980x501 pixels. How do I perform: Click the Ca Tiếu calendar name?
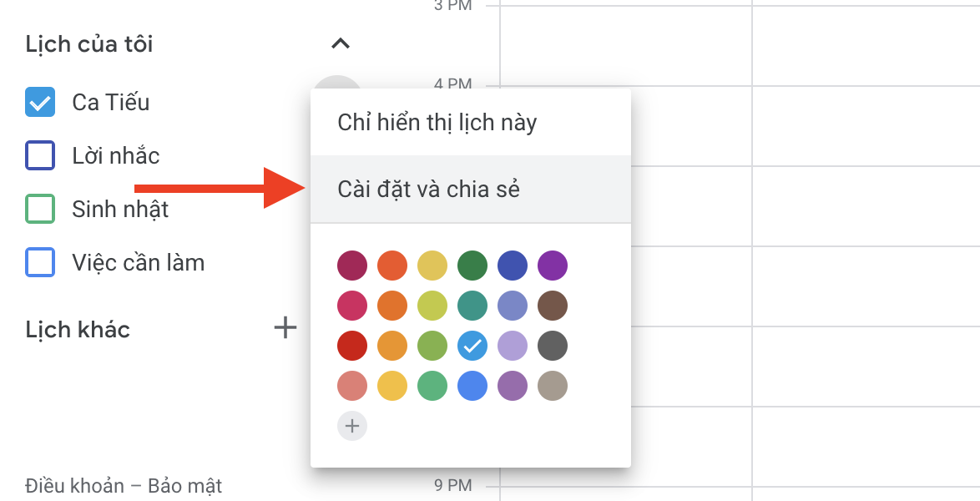(x=111, y=103)
